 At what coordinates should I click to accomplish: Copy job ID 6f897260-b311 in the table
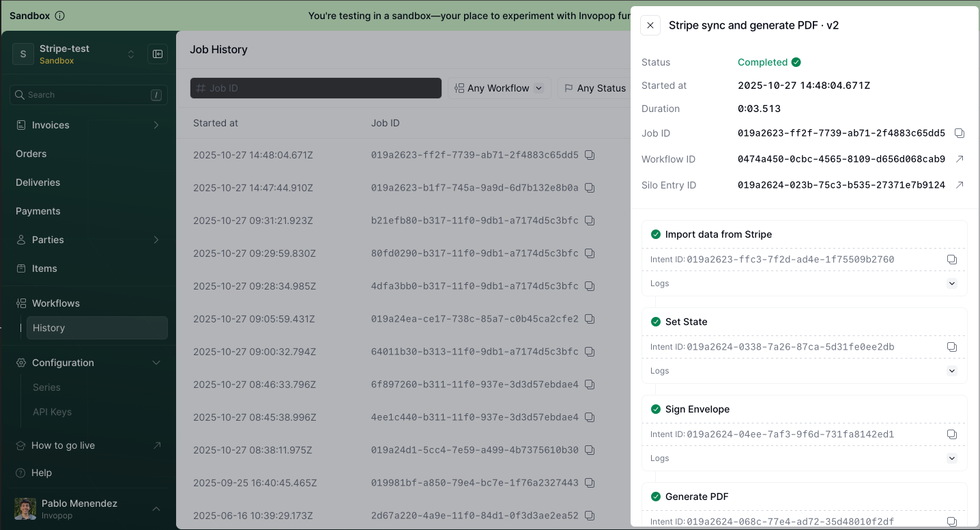(x=590, y=385)
